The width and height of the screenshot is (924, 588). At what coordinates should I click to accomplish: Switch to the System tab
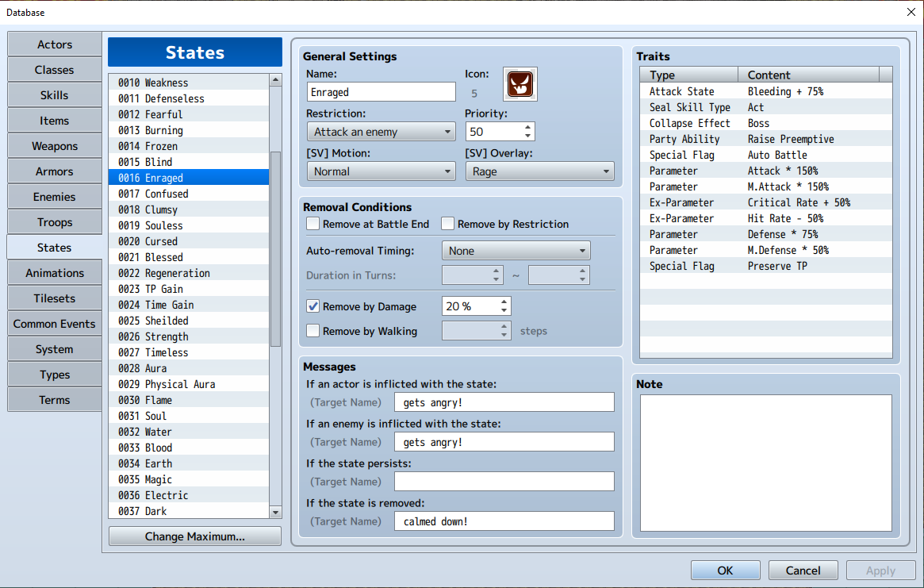click(x=54, y=348)
